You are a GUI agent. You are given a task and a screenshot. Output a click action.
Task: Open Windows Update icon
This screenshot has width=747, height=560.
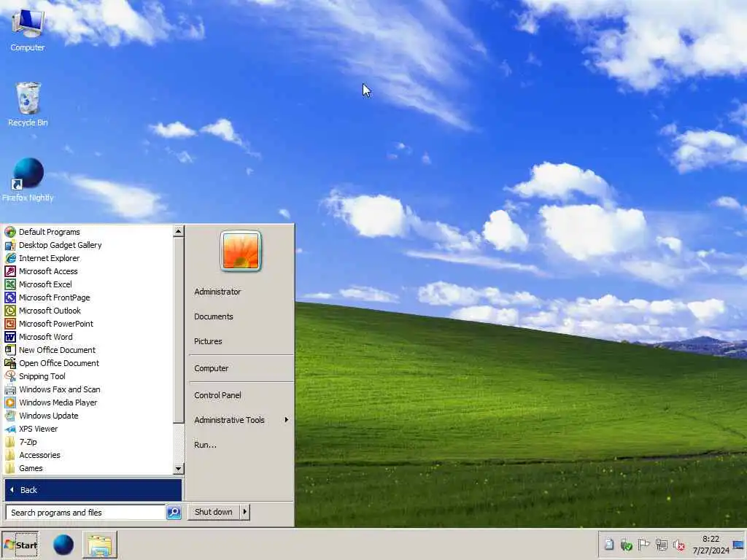click(10, 416)
